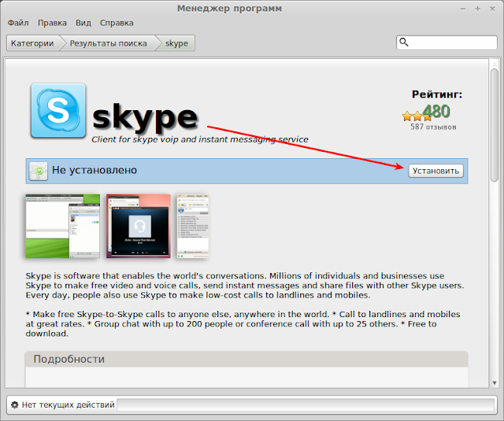Click the Skype application logo icon
Screen dimensions: 504x421
click(58, 110)
